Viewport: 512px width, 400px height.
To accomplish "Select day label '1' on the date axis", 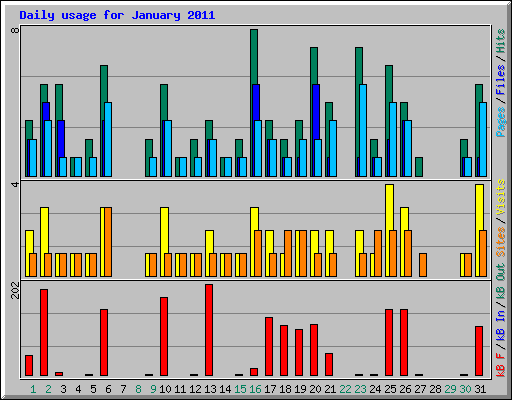I will [33, 389].
